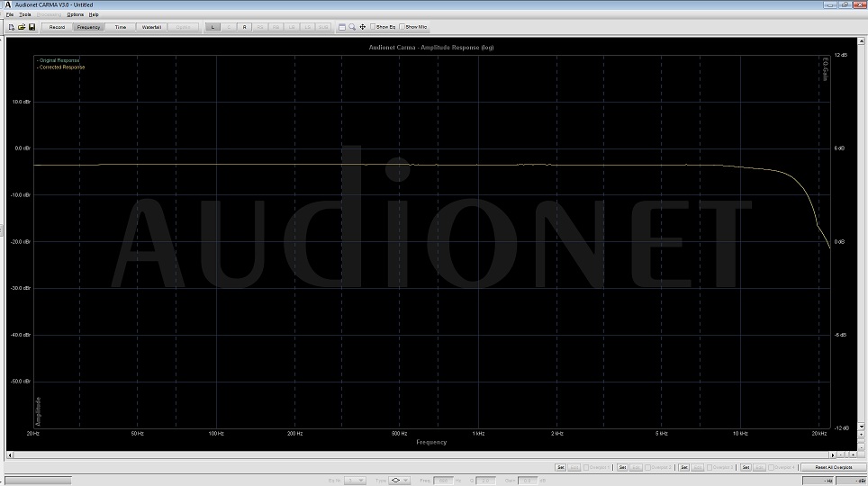Enable the Show Mic checkbox
Image resolution: width=868 pixels, height=486 pixels.
point(402,27)
